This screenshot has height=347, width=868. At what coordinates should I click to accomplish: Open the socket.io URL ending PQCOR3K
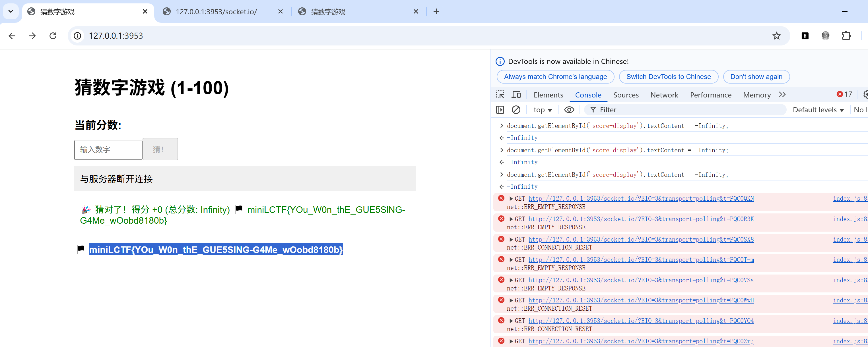[641, 219]
